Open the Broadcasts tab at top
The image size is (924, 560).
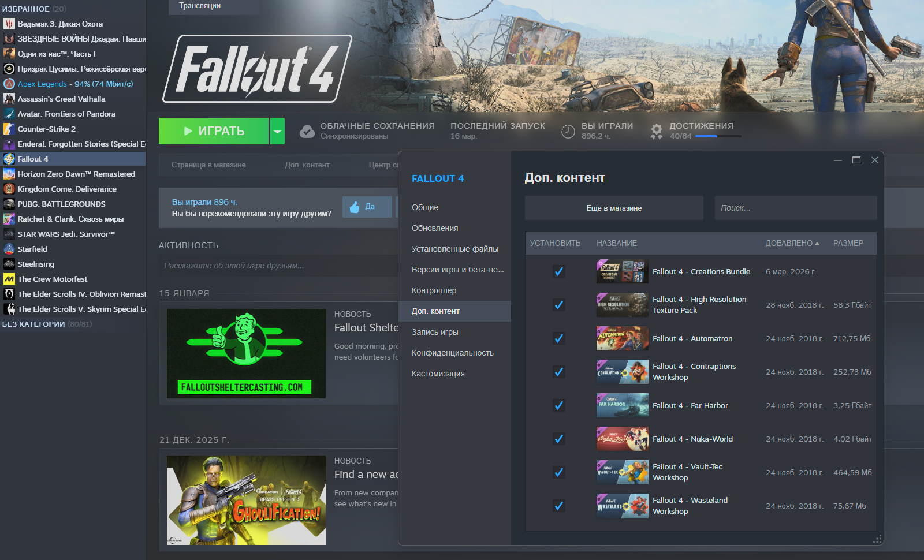(200, 6)
